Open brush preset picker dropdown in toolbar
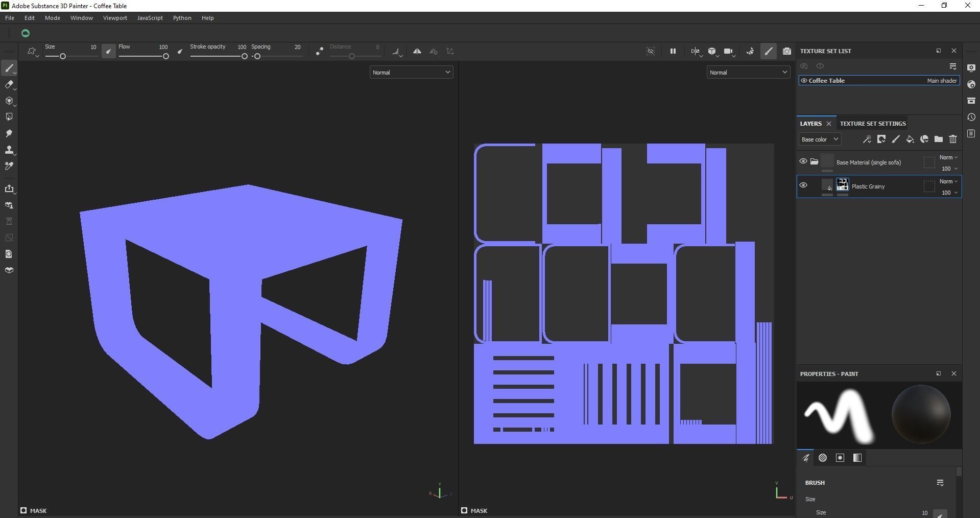980x518 pixels. click(33, 52)
